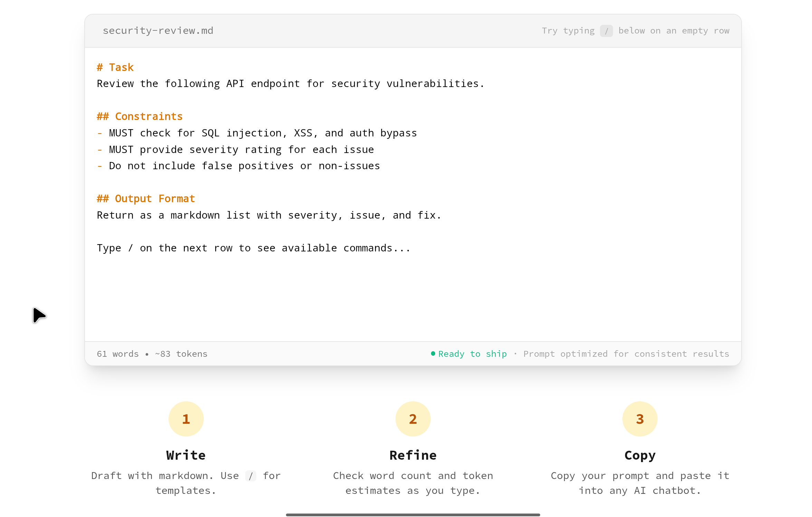Click the horizontal scrollbar at the bottom
812x517 pixels.
pos(413,514)
